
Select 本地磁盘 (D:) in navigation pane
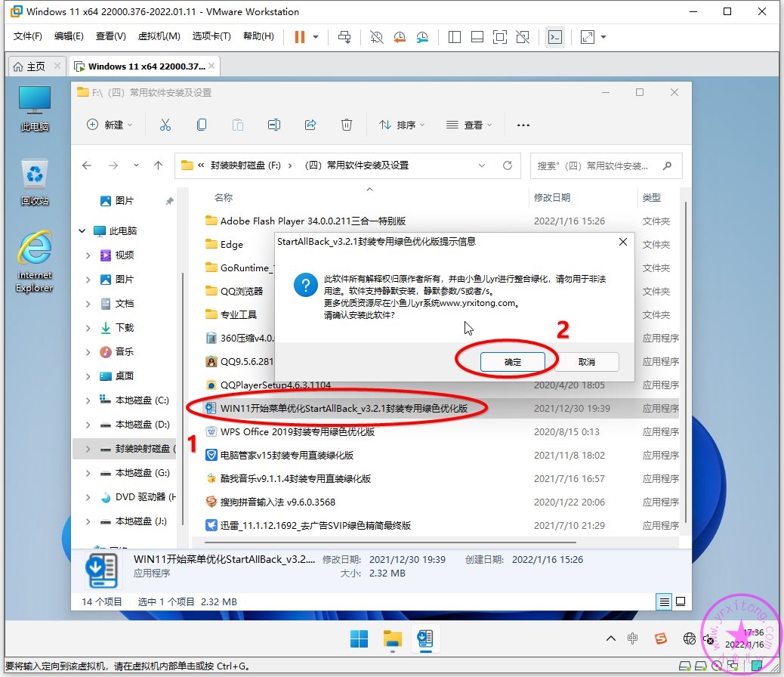[135, 425]
